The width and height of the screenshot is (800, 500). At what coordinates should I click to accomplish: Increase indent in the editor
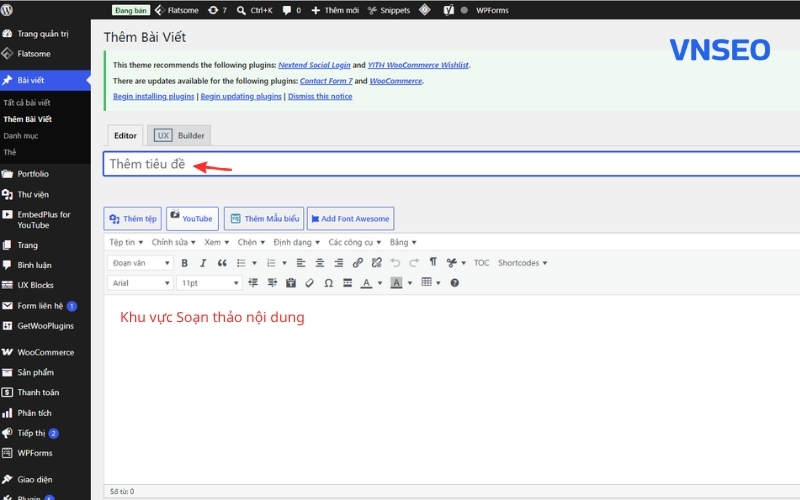272,283
